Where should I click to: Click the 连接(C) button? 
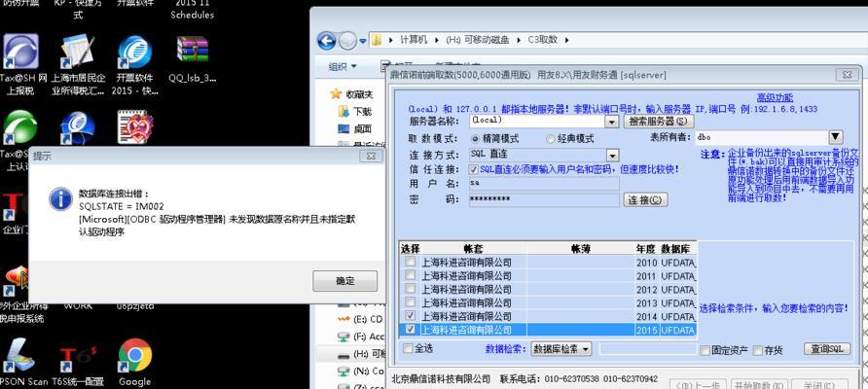coord(645,199)
